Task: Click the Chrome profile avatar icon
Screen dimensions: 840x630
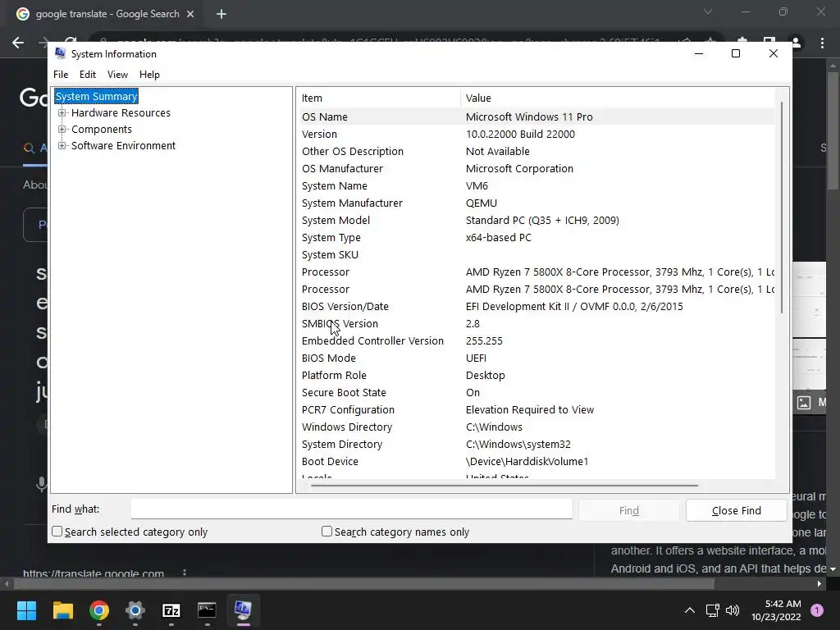Action: tap(796, 43)
